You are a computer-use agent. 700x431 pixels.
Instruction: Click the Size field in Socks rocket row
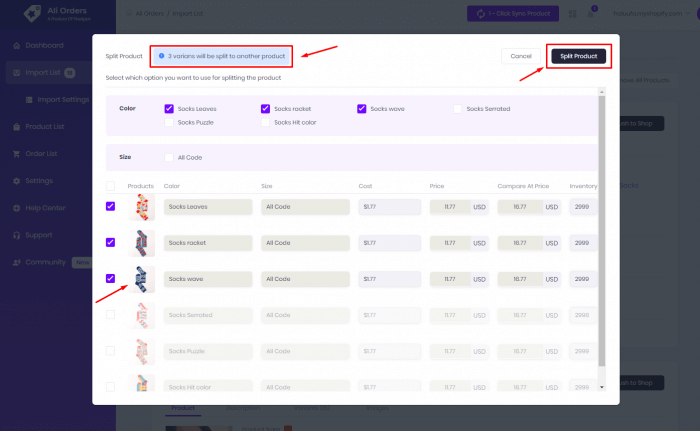coord(305,243)
